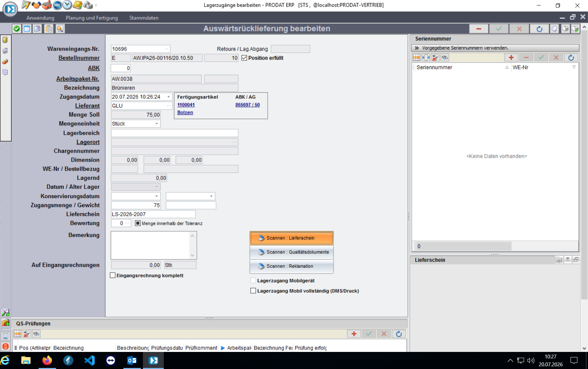Open the Lieferant GLU lookup ellipsis
The image size is (588, 369).
[x=169, y=106]
